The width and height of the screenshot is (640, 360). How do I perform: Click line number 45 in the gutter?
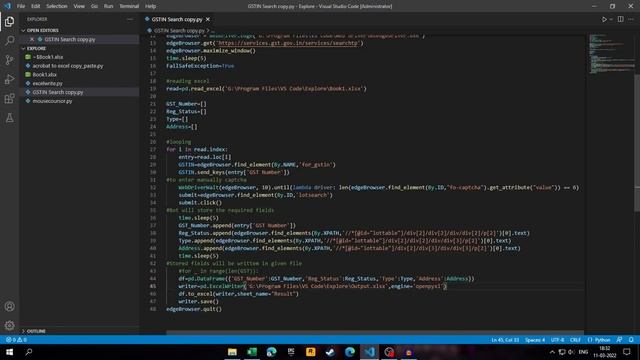[x=153, y=286]
